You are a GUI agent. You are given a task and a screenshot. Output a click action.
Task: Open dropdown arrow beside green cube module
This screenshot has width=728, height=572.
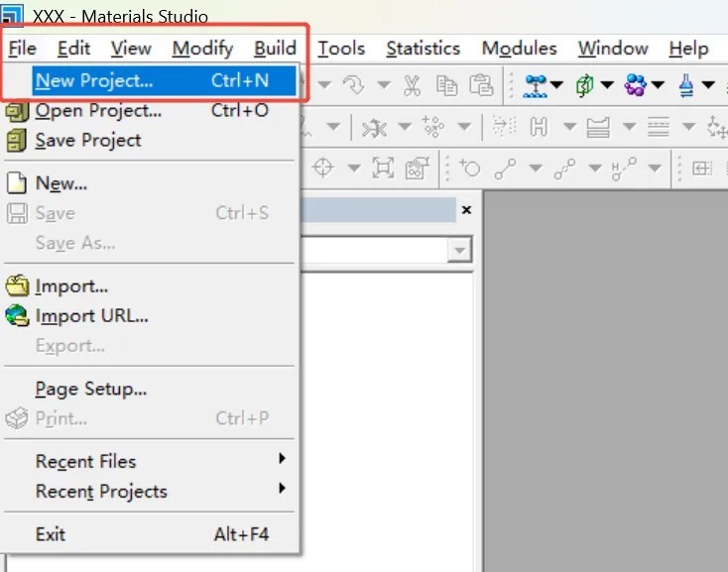pyautogui.click(x=606, y=86)
